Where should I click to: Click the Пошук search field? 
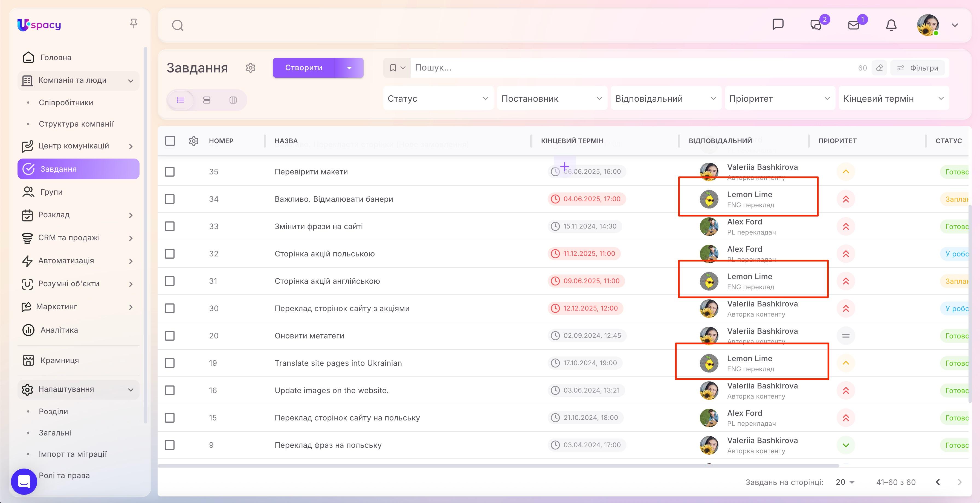(x=631, y=68)
